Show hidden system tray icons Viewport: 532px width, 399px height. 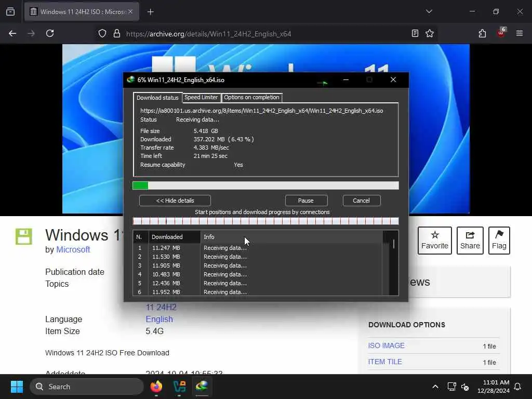[435, 387]
